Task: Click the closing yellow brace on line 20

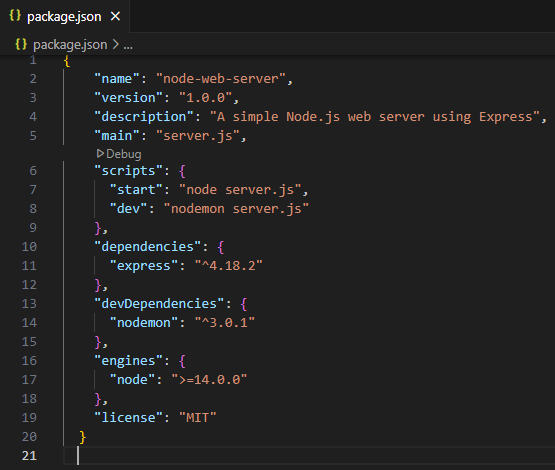Action: [82, 437]
